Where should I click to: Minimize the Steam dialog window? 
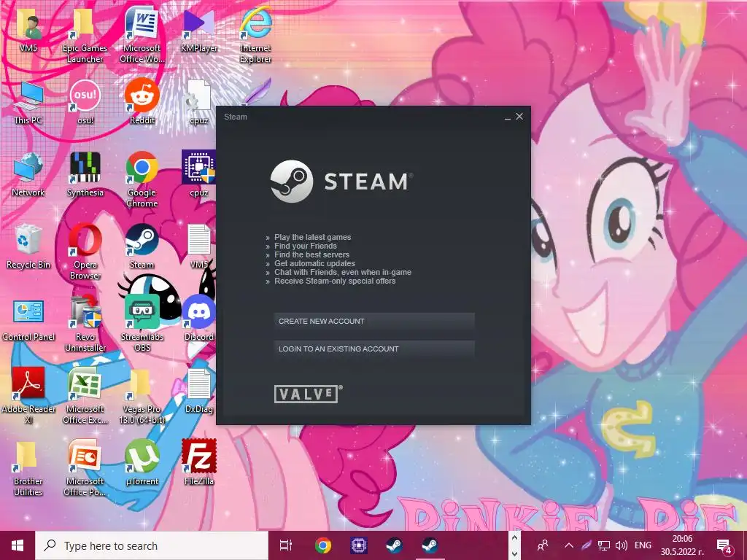[508, 117]
